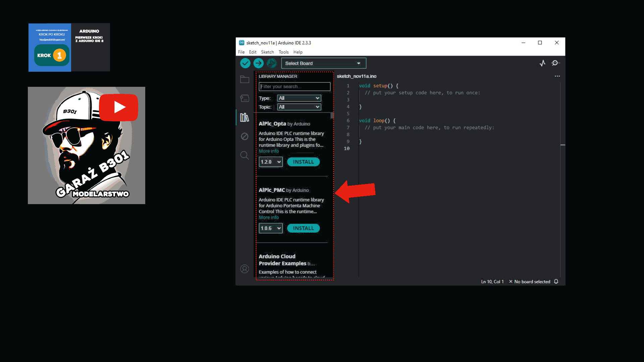Click the notifications bell in status bar
Screen dimensions: 644x362
tap(556, 282)
